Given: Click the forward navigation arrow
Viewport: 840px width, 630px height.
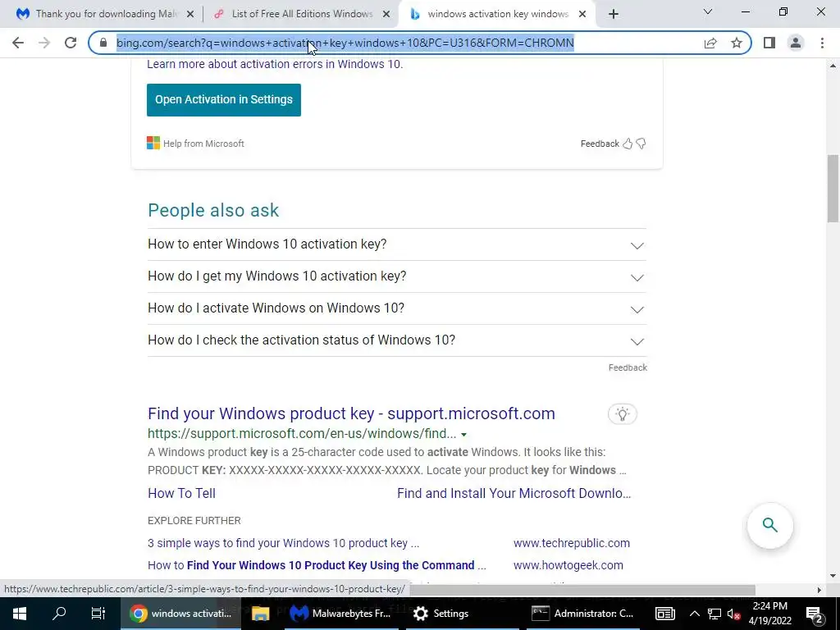Looking at the screenshot, I should tap(44, 43).
